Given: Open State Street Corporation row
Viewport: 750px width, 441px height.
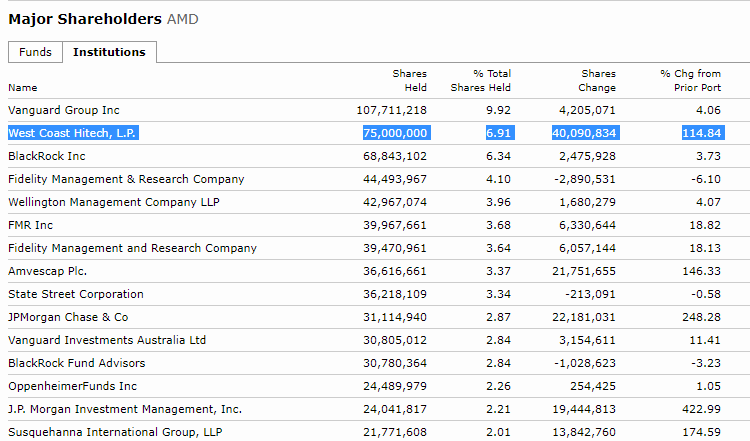Looking at the screenshot, I should (75, 294).
